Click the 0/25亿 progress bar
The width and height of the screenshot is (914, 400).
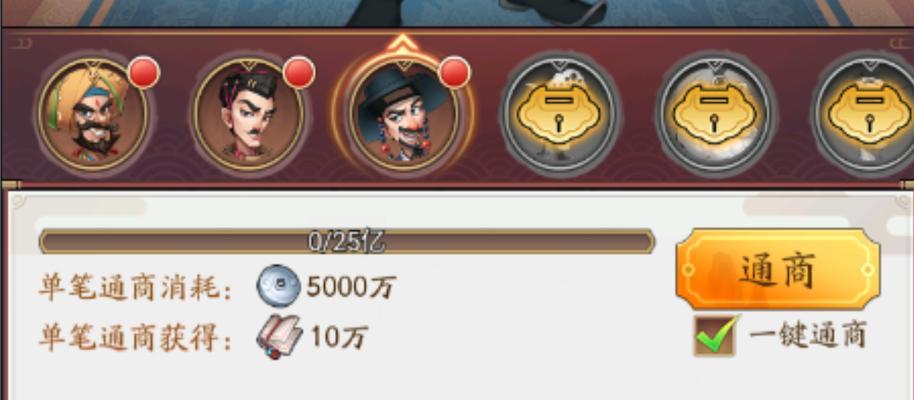pos(347,241)
